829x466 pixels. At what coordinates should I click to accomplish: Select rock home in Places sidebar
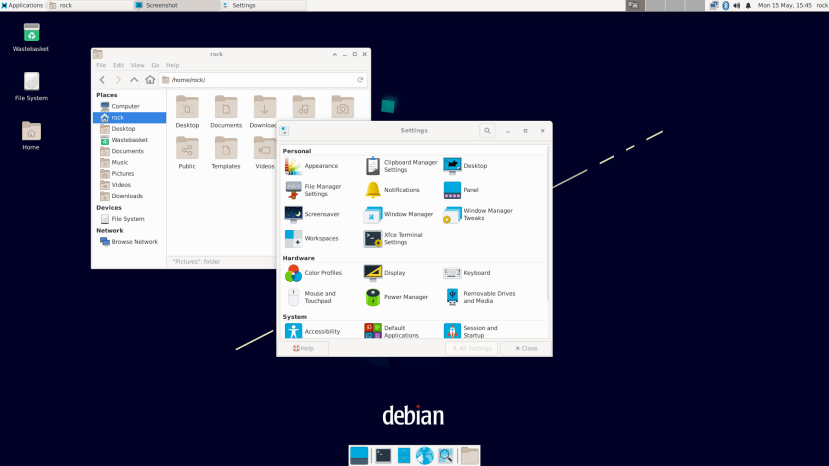click(130, 117)
